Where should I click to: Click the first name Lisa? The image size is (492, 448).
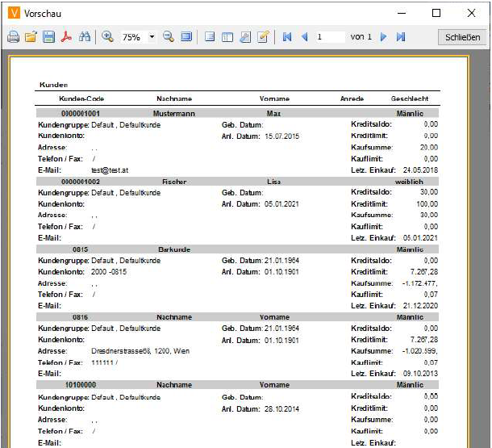coord(273,182)
